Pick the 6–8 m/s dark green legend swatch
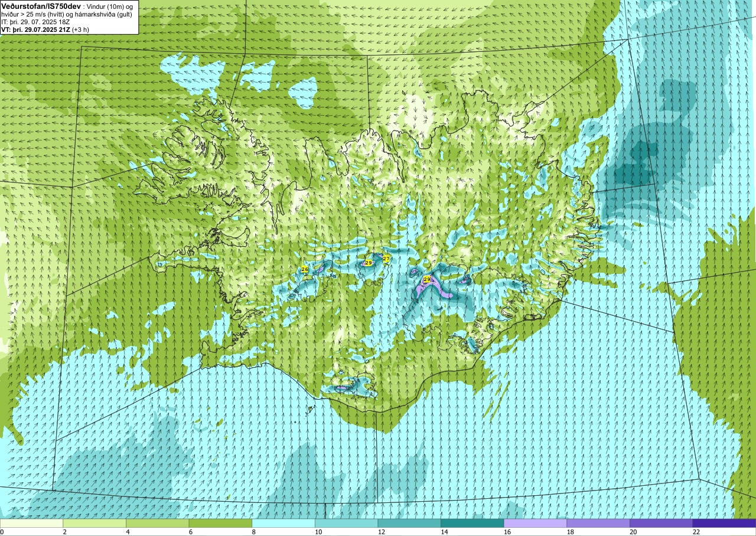 [x=220, y=523]
